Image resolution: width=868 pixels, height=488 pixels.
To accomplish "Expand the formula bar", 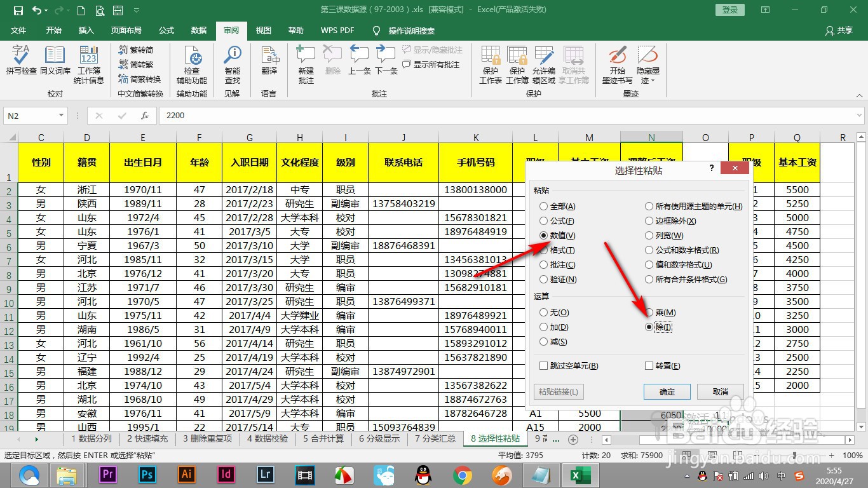I will tap(860, 116).
